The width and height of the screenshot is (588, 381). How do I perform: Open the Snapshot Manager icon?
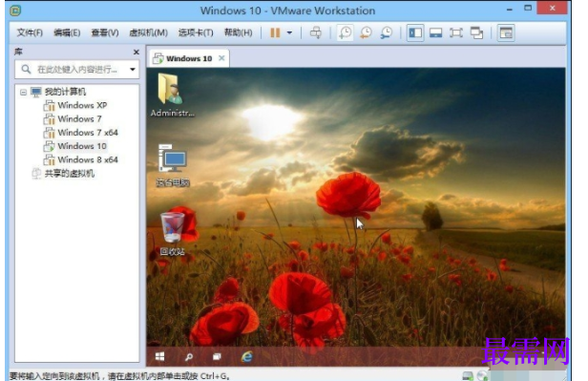[386, 33]
